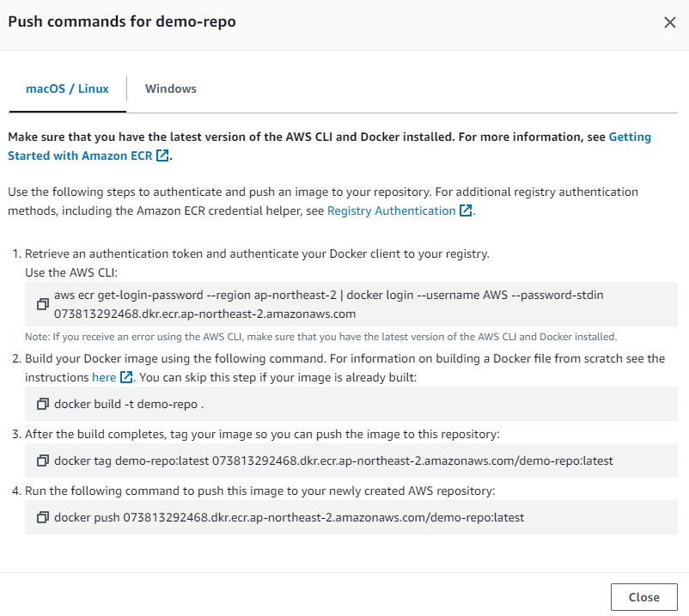Click the 'Push commands for demo-repo' heading
This screenshot has width=689, height=616.
point(122,21)
